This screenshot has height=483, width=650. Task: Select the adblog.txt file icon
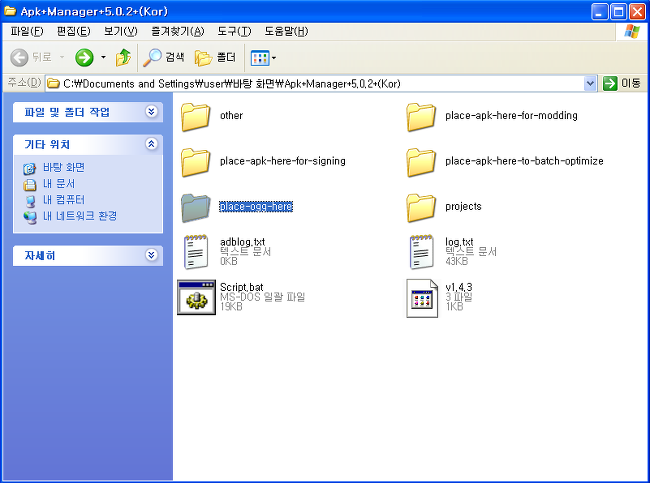196,252
